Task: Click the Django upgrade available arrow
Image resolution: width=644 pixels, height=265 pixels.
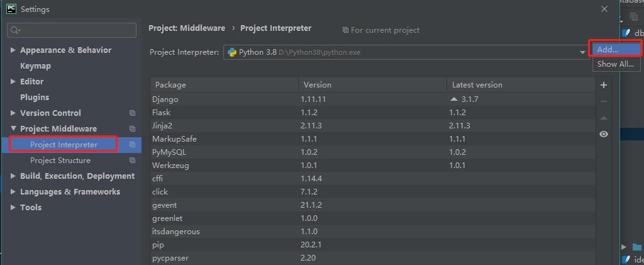Action: (454, 99)
